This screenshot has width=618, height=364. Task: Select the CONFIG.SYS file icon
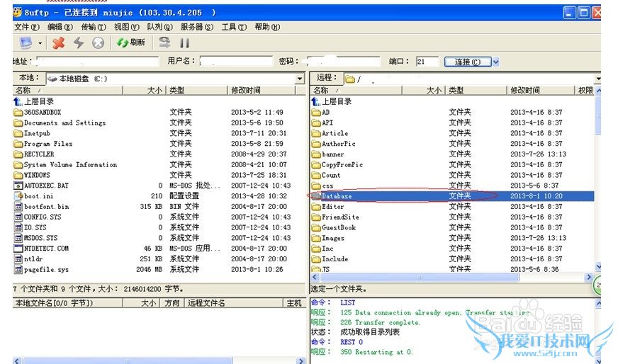tap(18, 217)
